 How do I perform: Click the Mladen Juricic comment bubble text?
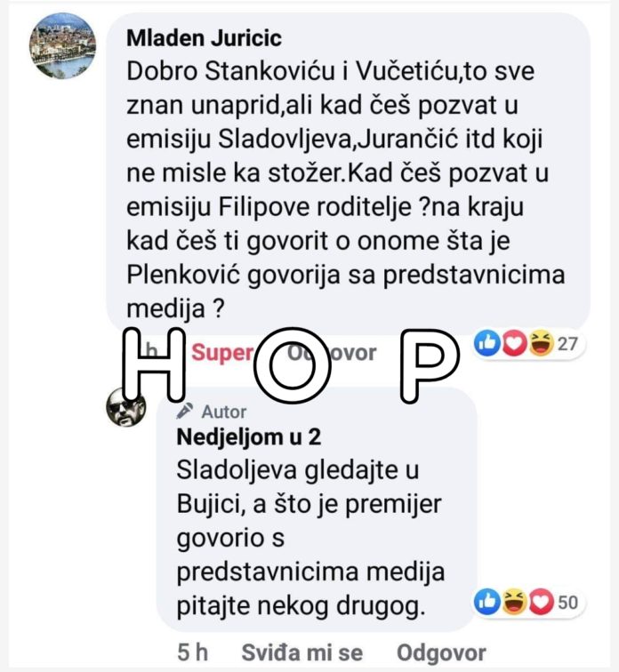coord(345,190)
